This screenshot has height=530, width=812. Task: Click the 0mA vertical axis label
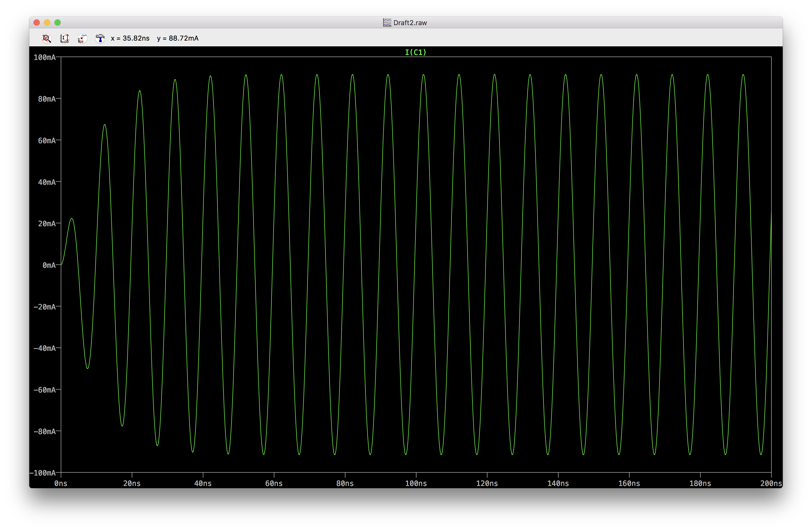pyautogui.click(x=49, y=265)
